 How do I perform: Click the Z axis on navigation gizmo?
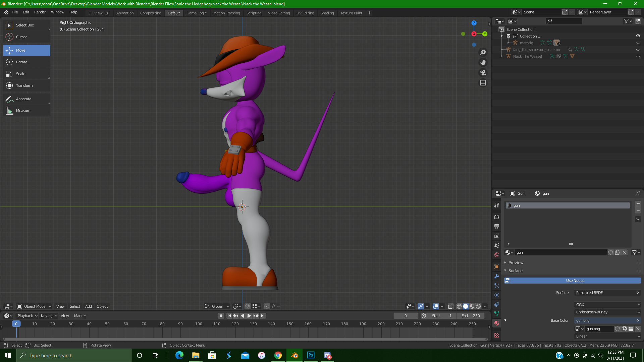(x=474, y=23)
